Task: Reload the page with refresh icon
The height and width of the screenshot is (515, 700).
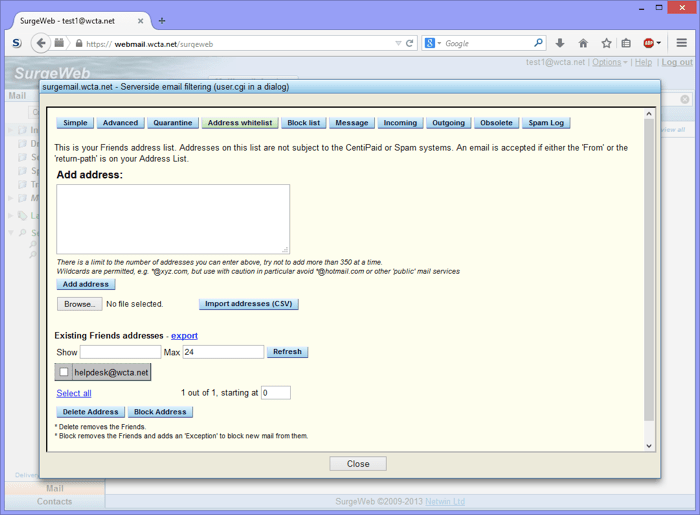Action: (x=409, y=43)
